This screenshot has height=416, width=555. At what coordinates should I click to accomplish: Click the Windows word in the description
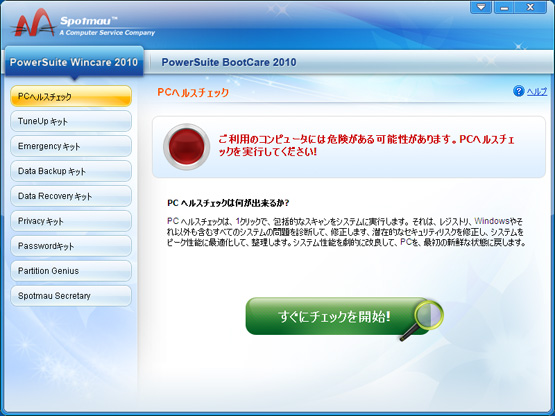[492, 221]
